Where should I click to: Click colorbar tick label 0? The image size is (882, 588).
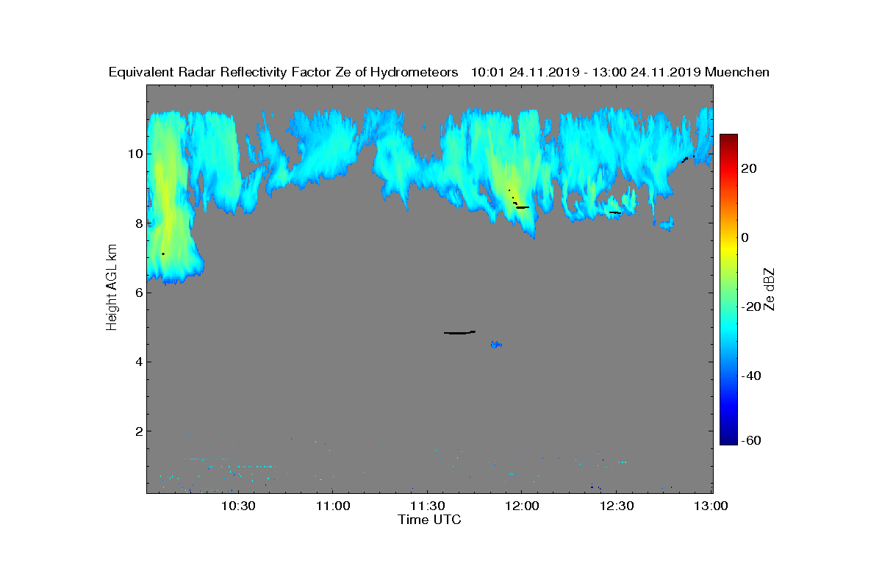745,237
